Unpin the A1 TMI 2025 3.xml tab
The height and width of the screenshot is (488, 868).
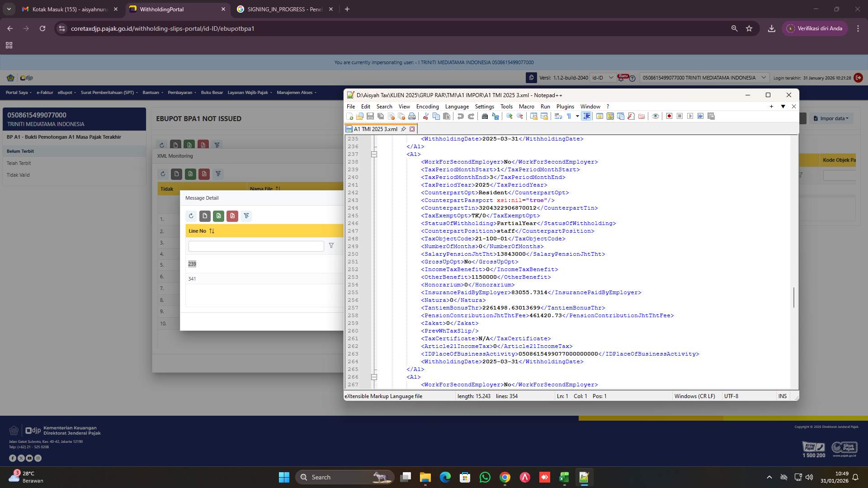[x=404, y=129]
